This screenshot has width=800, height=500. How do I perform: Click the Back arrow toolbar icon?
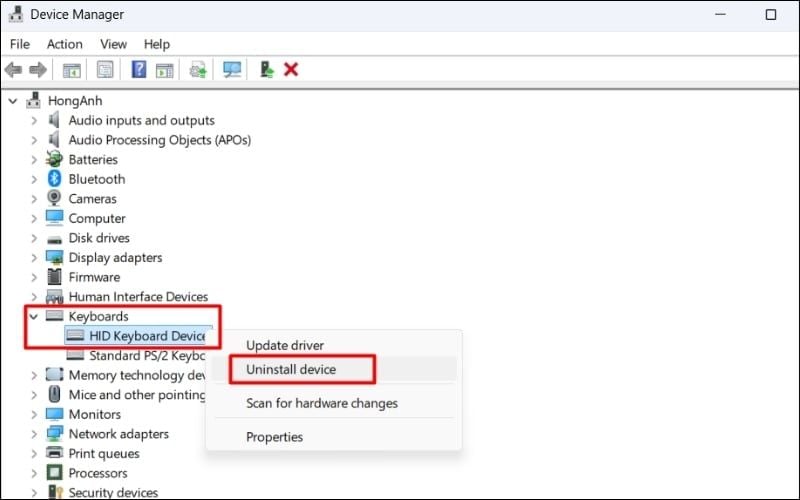point(13,69)
